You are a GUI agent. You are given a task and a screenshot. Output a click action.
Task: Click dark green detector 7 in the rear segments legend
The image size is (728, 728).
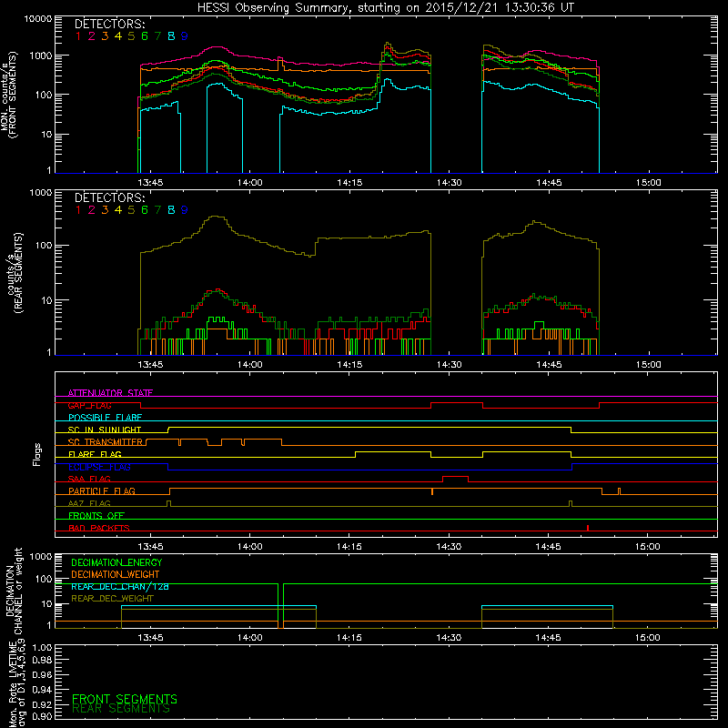pyautogui.click(x=157, y=210)
